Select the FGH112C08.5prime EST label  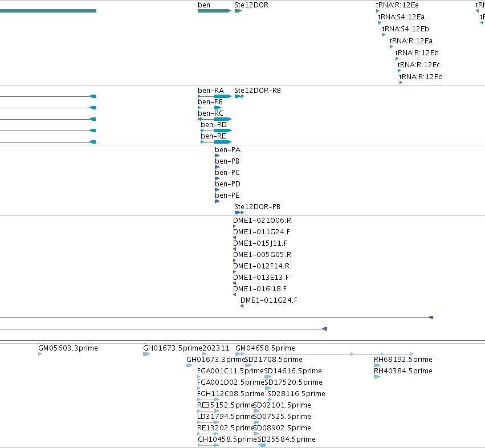click(x=231, y=394)
